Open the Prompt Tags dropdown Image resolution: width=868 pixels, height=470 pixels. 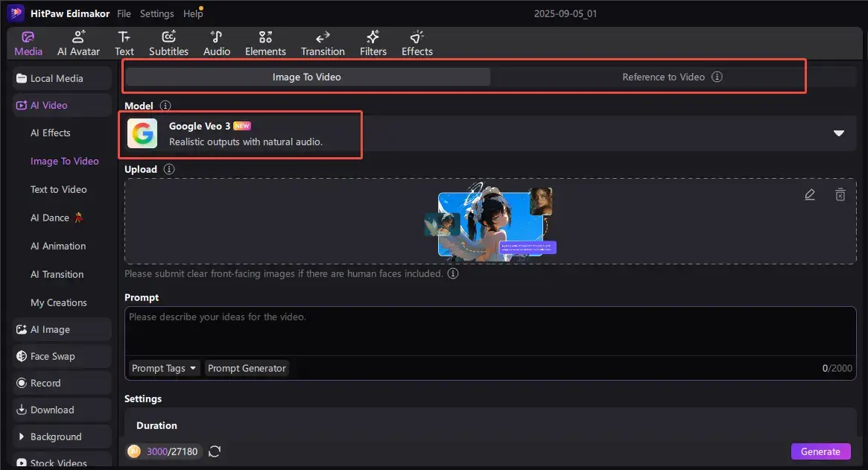[x=164, y=368]
